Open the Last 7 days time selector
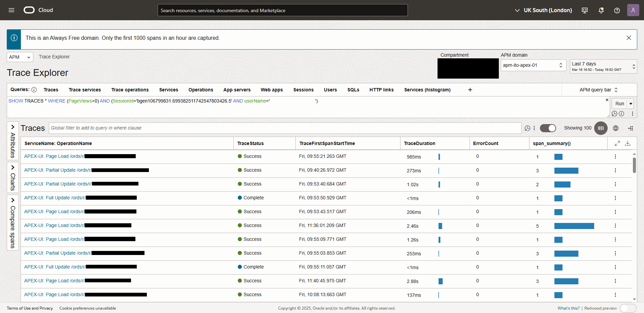 (603, 66)
